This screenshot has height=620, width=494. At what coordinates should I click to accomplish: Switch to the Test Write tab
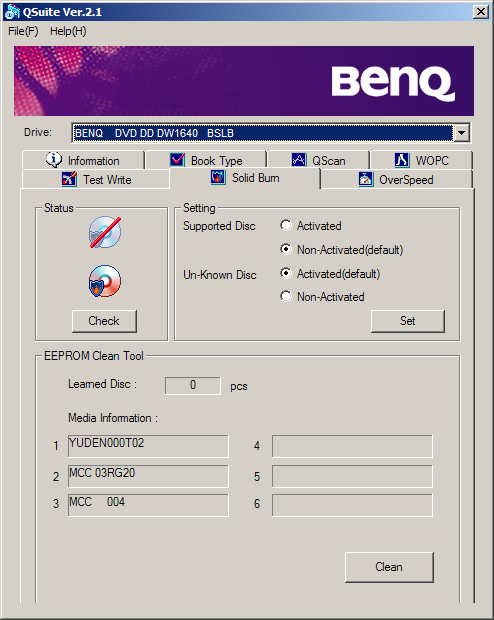pos(97,180)
